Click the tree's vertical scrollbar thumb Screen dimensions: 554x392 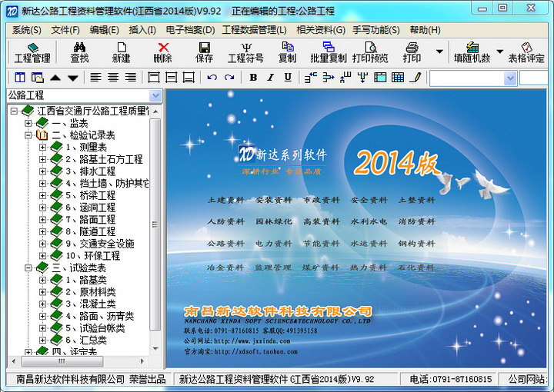(x=155, y=224)
